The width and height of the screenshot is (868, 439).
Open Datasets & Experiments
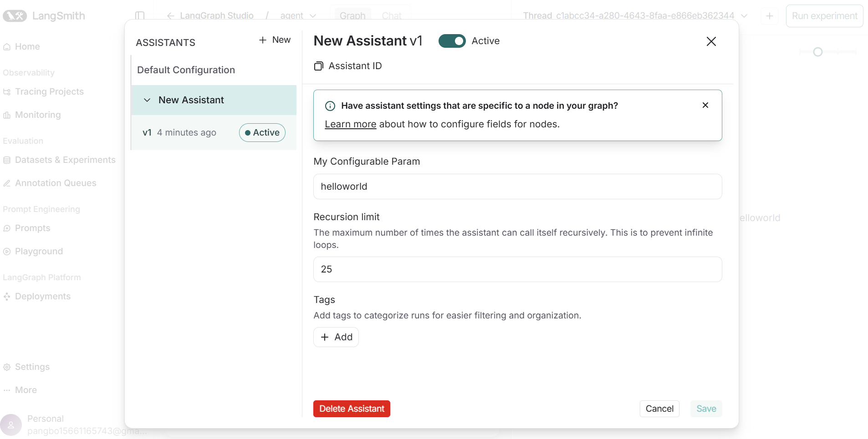pyautogui.click(x=65, y=160)
